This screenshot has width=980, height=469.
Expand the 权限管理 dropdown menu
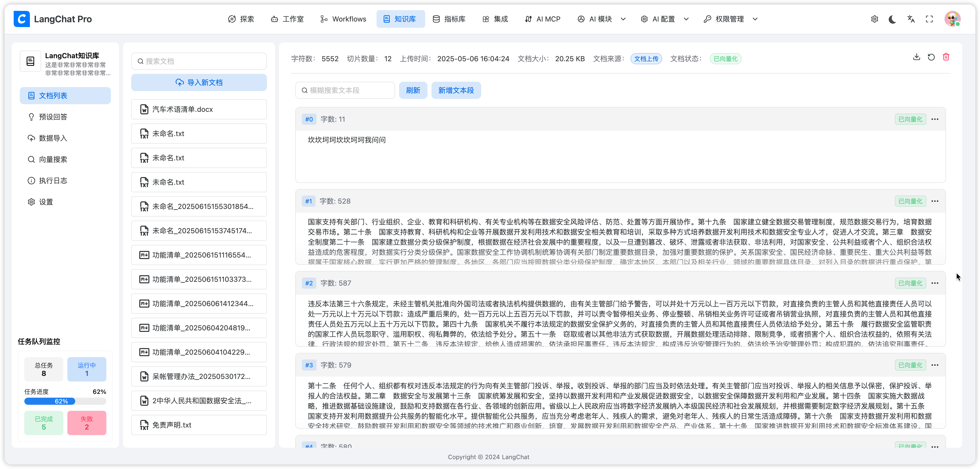(x=730, y=19)
